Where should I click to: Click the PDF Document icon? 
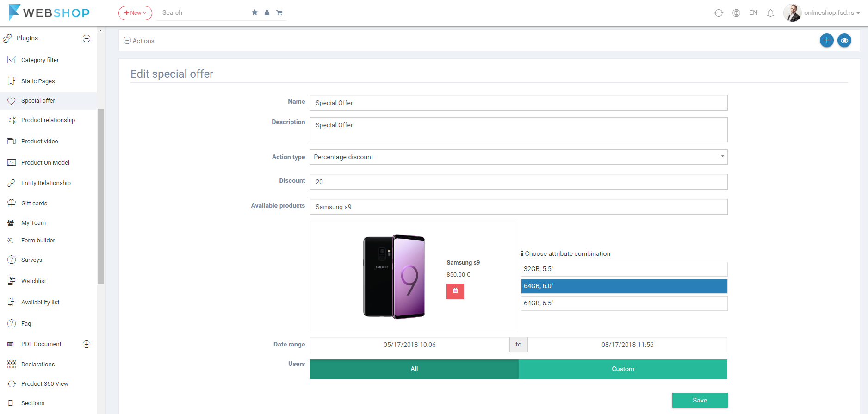[11, 344]
